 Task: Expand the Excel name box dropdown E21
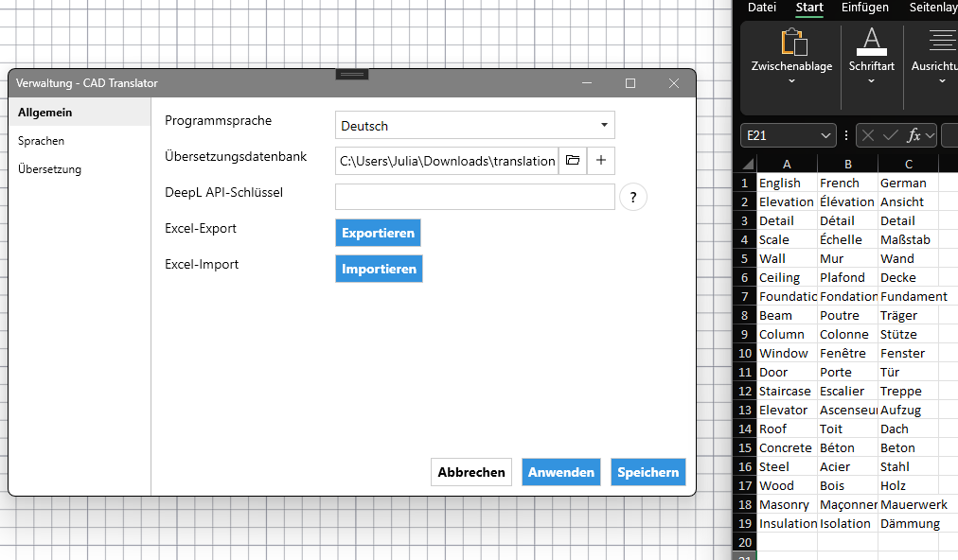pos(825,135)
